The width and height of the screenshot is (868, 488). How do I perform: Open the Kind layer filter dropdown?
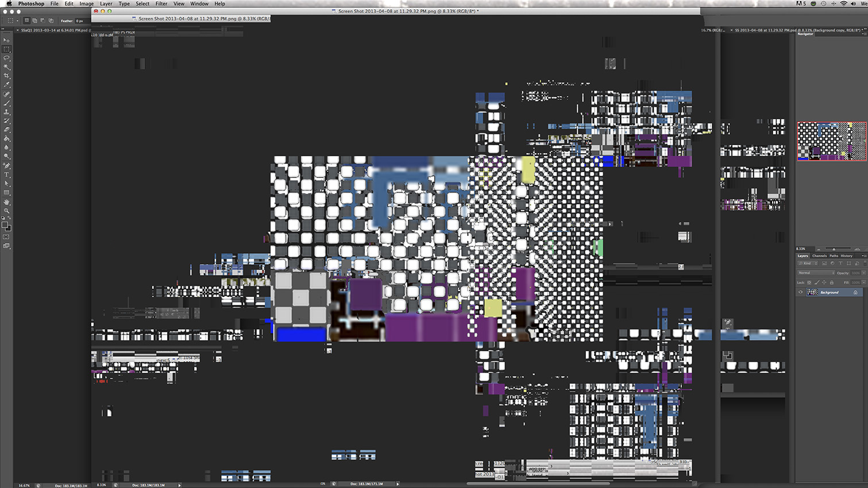pos(809,264)
